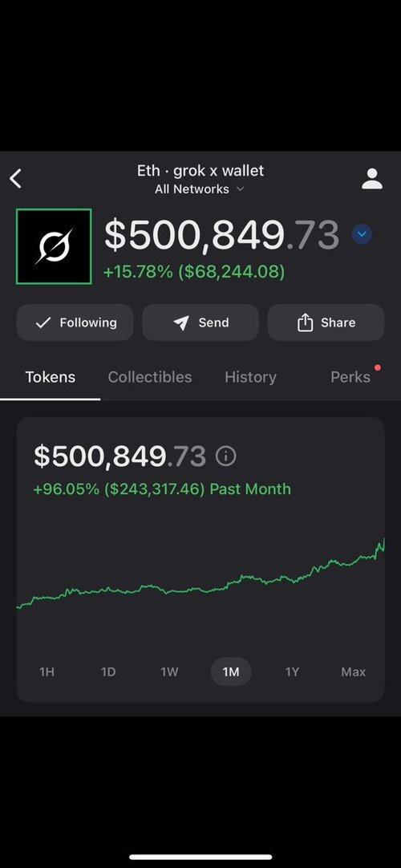The width and height of the screenshot is (401, 868).
Task: Select the 1H chart range
Action: point(47,671)
